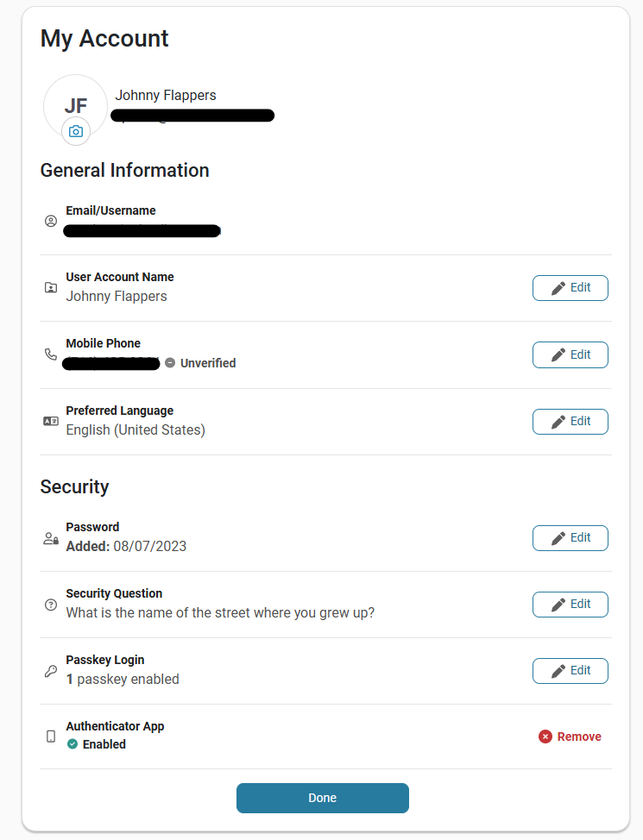This screenshot has width=643, height=840.
Task: Click the Password lock-person icon
Action: (x=51, y=538)
